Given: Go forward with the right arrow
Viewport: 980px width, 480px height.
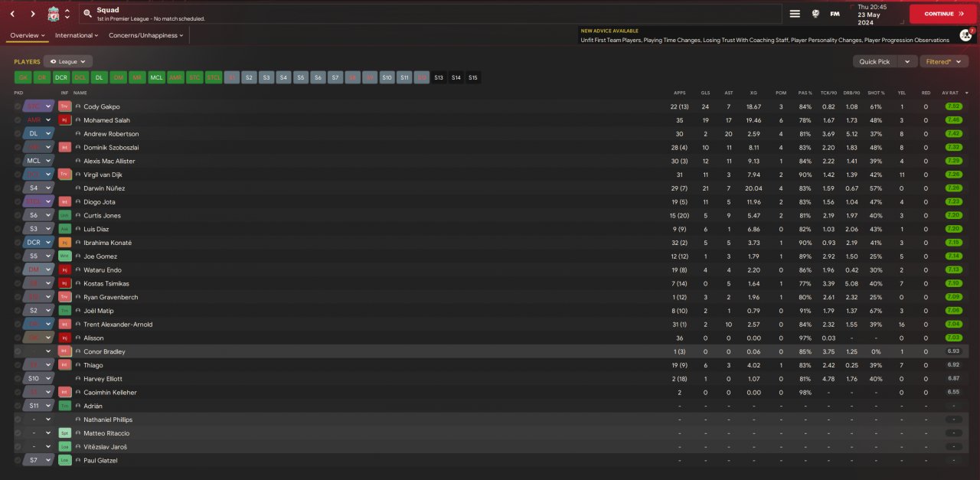Looking at the screenshot, I should (33, 14).
